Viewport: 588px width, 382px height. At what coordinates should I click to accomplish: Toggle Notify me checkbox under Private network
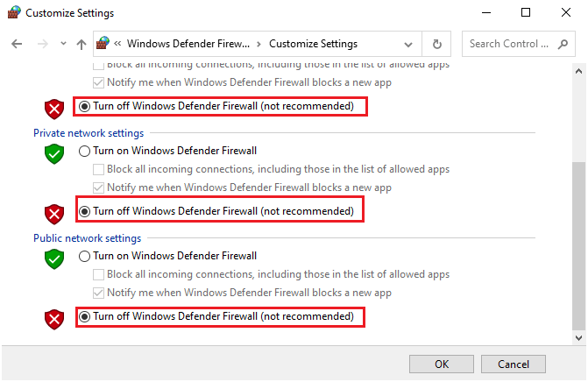[x=98, y=187]
